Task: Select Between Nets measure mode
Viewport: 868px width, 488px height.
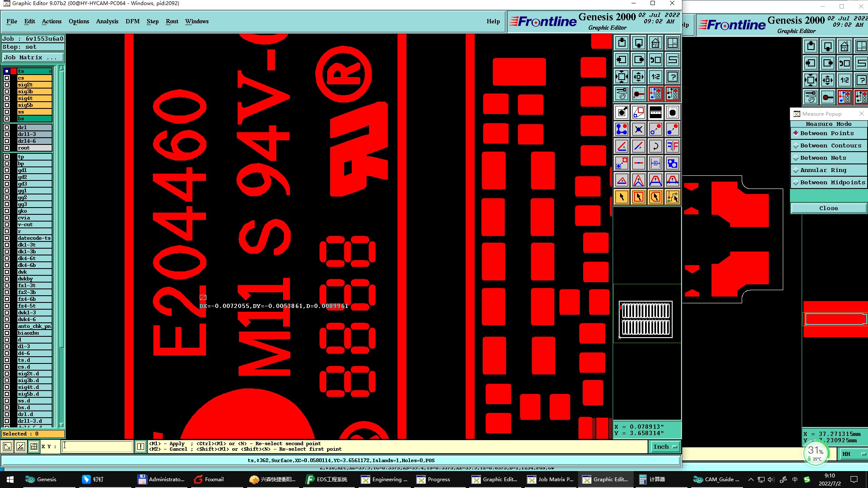Action: [x=829, y=158]
